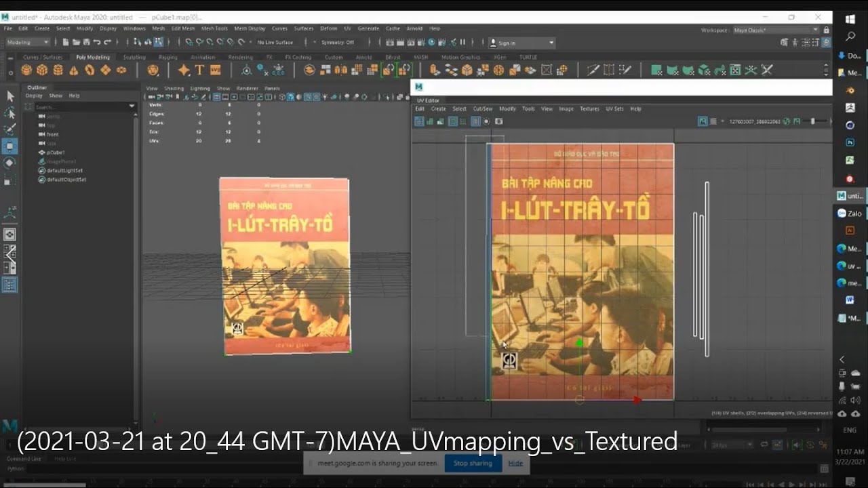Toggle the pause viewport icon in status line

pyautogui.click(x=462, y=42)
